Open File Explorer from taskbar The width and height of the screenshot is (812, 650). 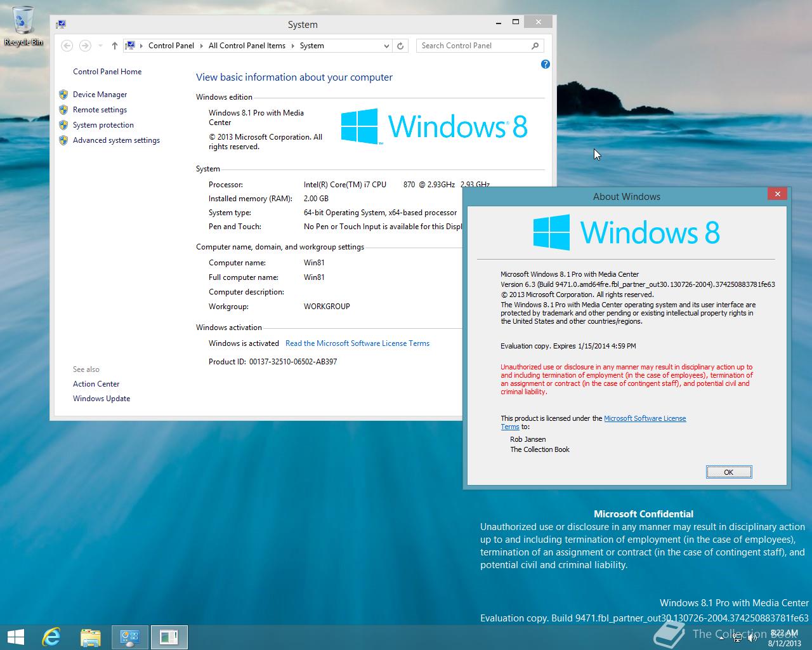pos(91,637)
